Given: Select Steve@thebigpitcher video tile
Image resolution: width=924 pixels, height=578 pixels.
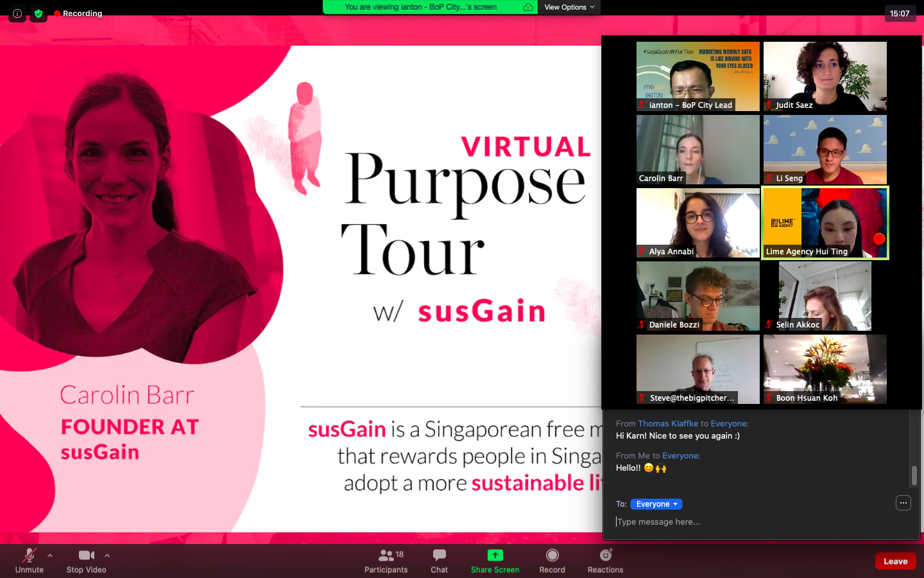Looking at the screenshot, I should coord(698,369).
